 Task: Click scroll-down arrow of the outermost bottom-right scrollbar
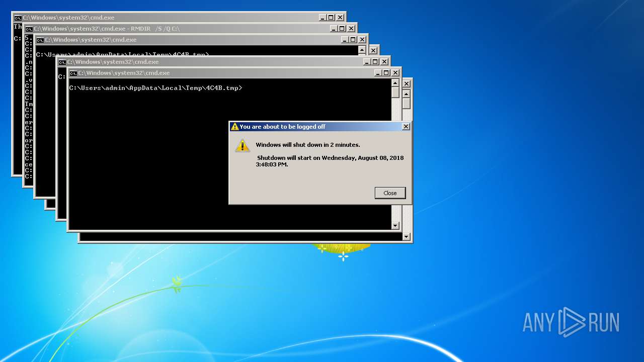coord(406,237)
